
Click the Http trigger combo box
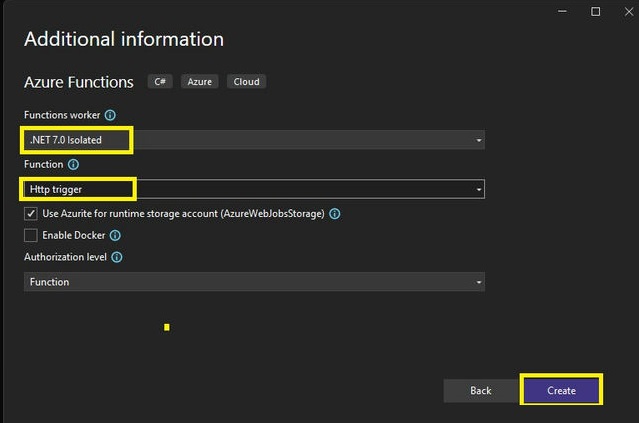[x=254, y=189]
